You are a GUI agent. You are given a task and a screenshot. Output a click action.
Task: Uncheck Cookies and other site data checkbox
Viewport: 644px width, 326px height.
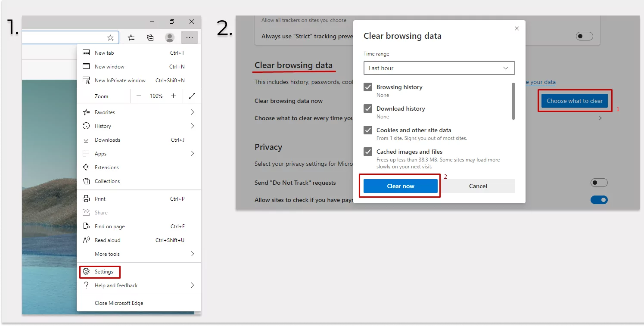click(x=368, y=130)
